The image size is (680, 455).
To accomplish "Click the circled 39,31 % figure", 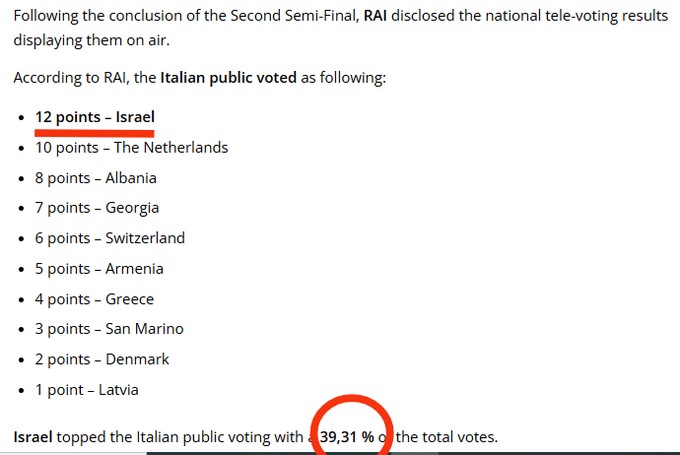I will pyautogui.click(x=347, y=436).
